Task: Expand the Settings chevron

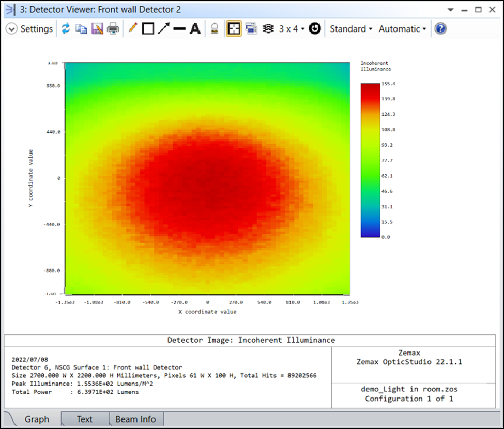Action: (x=11, y=29)
